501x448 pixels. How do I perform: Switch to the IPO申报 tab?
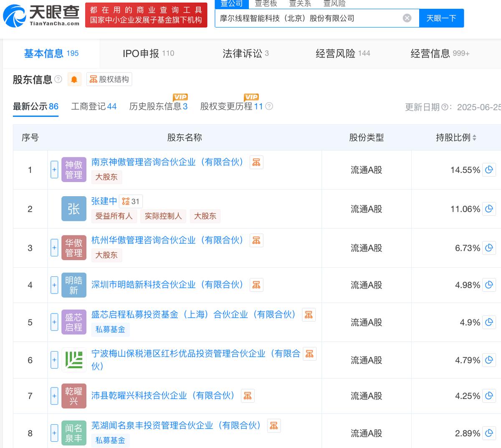click(x=148, y=53)
